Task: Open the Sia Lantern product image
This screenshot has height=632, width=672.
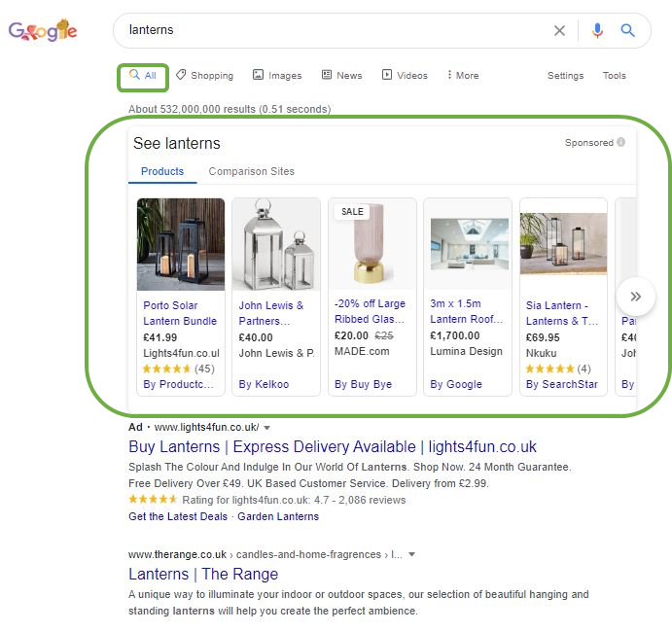Action: [564, 243]
